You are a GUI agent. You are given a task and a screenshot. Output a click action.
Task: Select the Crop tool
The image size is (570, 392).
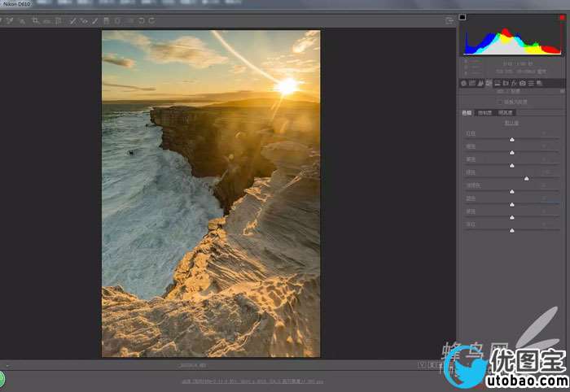pos(36,20)
